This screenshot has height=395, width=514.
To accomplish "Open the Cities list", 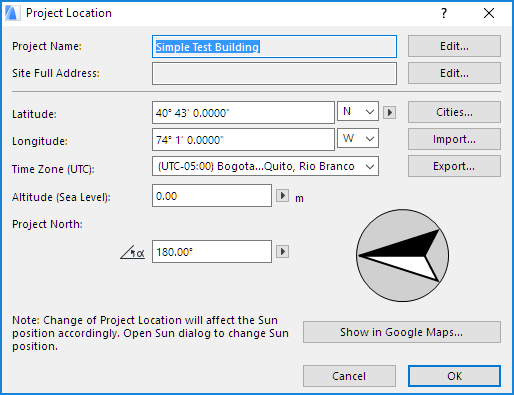I will click(454, 112).
